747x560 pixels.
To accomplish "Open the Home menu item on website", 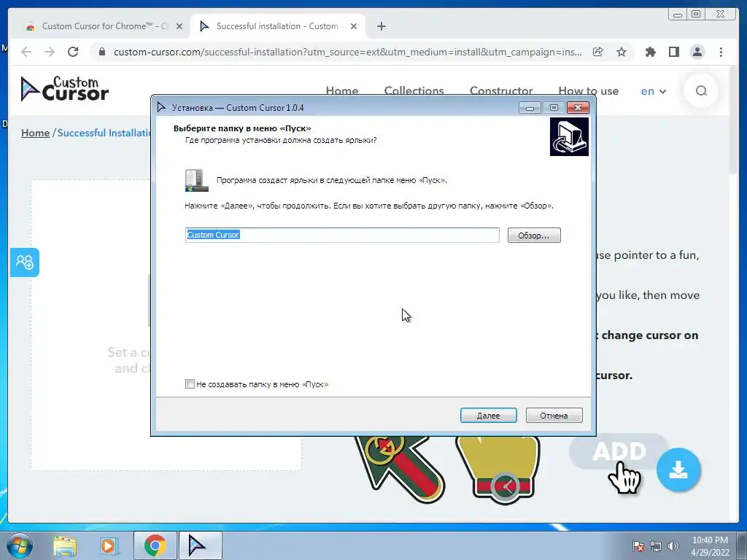I will point(342,90).
